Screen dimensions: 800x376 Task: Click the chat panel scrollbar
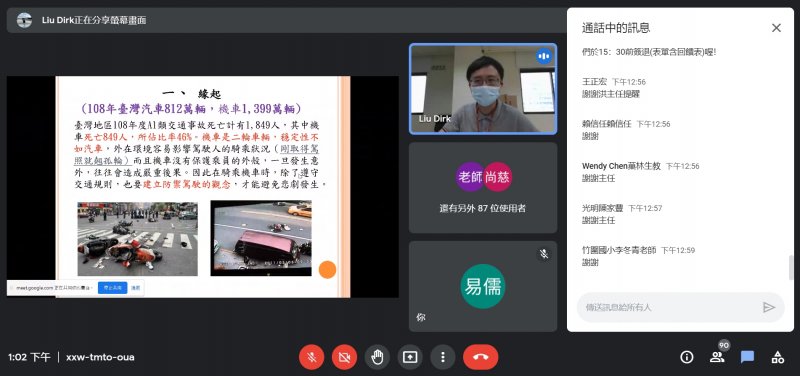click(x=791, y=267)
